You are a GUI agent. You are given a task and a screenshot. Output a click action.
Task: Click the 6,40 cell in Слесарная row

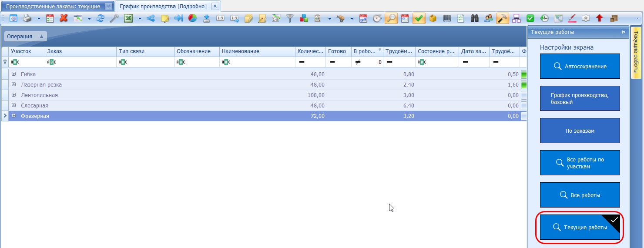pyautogui.click(x=399, y=105)
